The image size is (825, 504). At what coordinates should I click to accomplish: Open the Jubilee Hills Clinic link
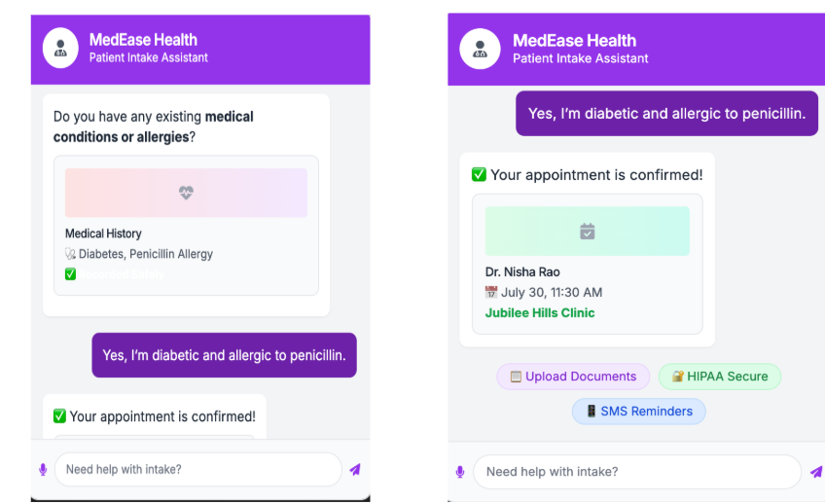[540, 312]
